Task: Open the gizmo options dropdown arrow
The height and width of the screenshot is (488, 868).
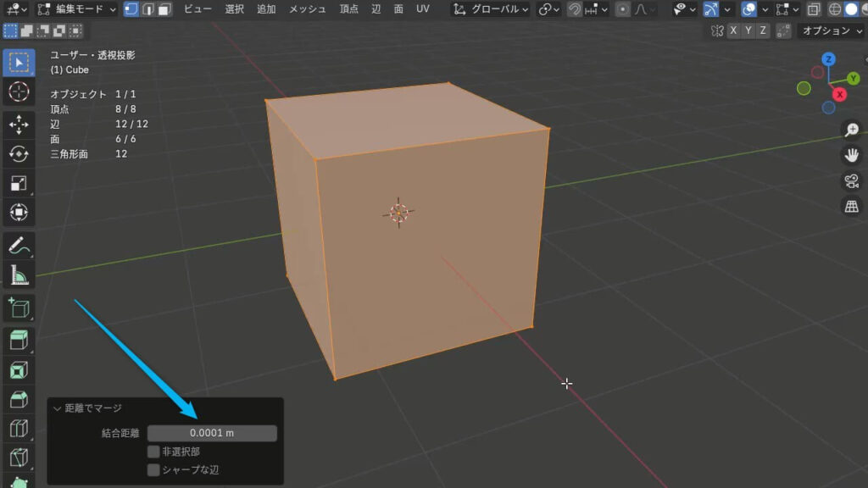Action: click(726, 9)
